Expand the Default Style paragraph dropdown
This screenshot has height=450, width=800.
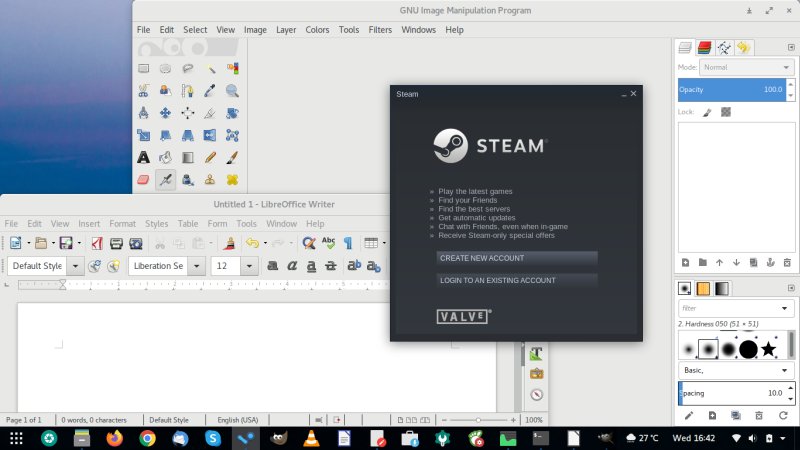(x=76, y=266)
